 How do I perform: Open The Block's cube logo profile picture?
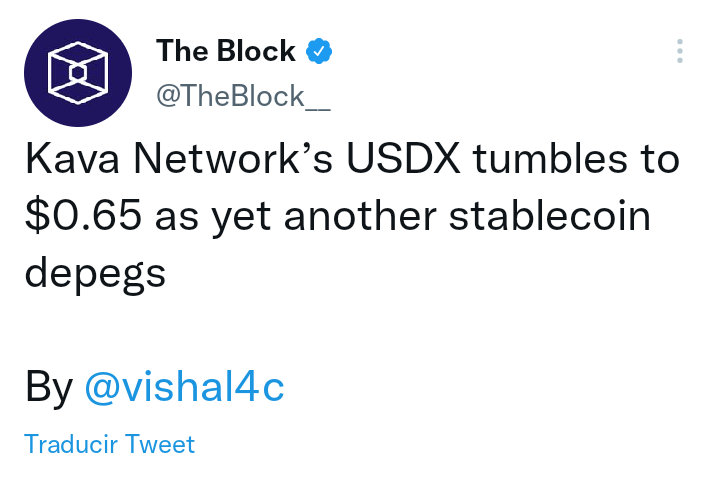(78, 73)
